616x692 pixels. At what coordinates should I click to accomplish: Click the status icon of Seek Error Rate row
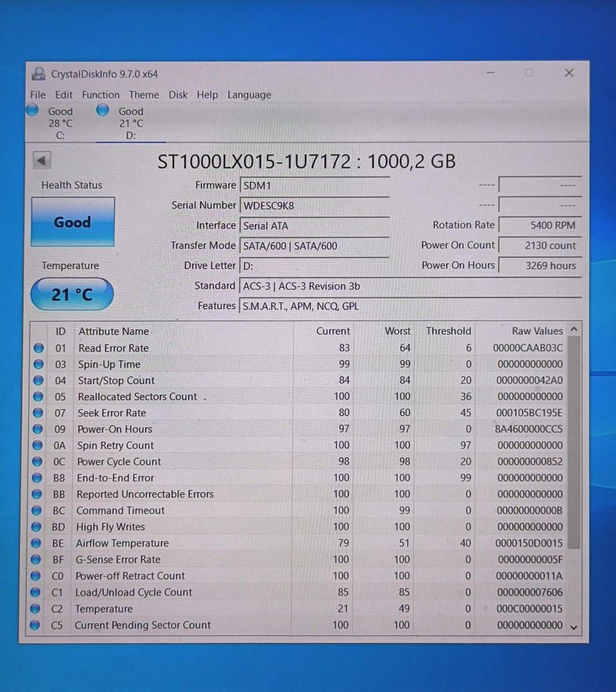38,413
